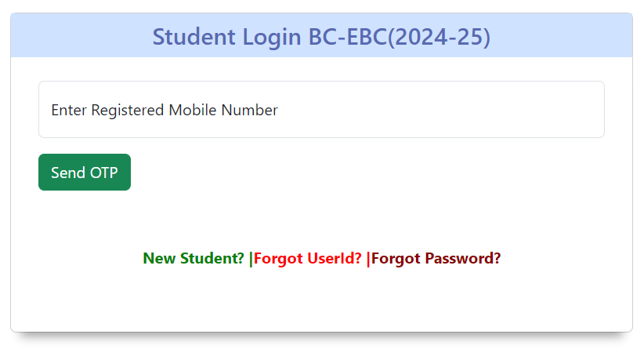Request an OTP with Send OTP

[x=85, y=173]
